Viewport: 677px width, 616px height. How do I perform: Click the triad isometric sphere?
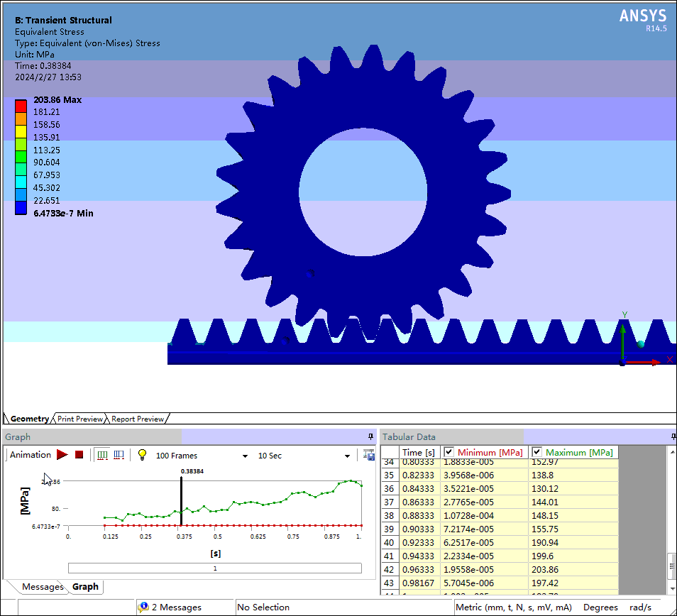(641, 344)
